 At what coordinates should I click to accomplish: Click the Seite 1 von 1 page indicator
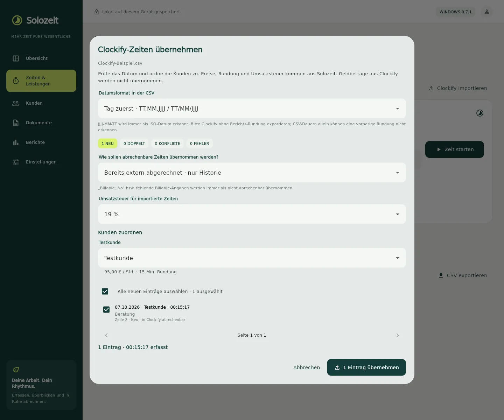(252, 335)
